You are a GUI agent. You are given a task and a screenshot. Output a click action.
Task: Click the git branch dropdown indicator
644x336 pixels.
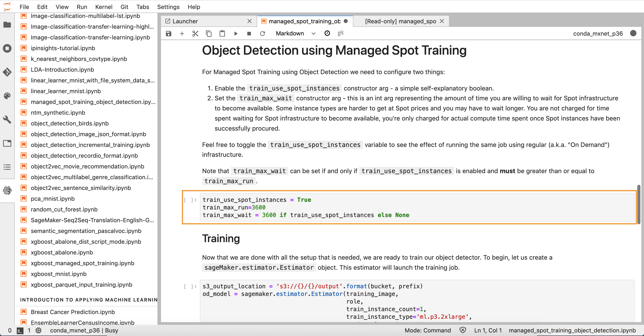(x=341, y=33)
